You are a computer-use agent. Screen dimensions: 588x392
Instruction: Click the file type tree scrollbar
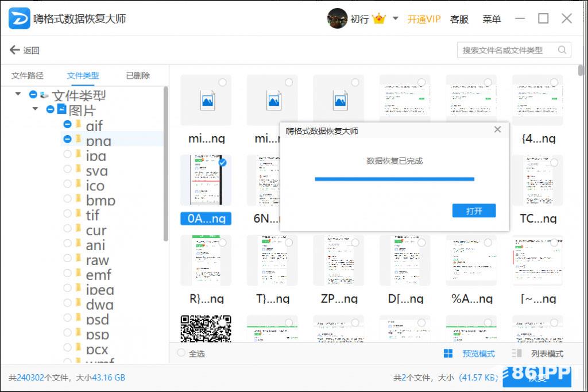166,164
